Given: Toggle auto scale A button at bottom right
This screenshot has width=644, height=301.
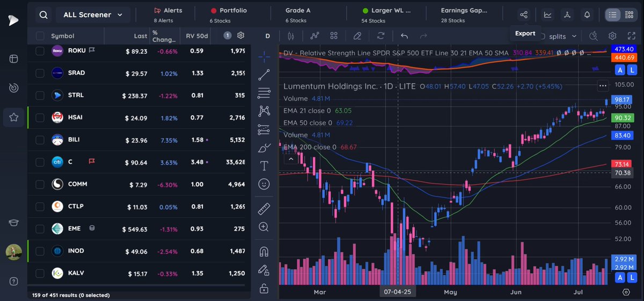Looking at the screenshot, I should coord(620,277).
